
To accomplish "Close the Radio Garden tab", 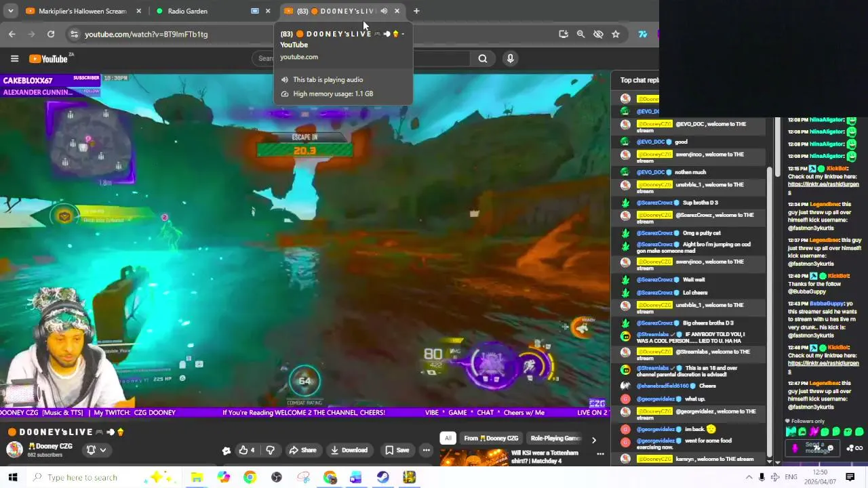I will click(267, 11).
